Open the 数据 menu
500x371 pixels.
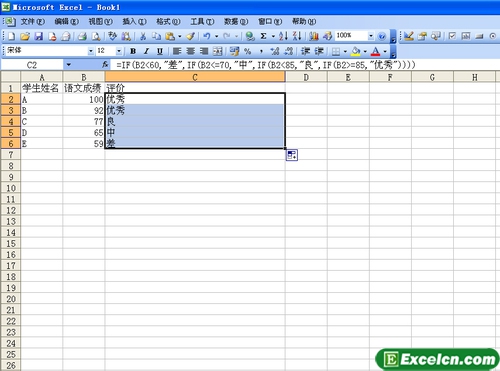click(x=236, y=22)
